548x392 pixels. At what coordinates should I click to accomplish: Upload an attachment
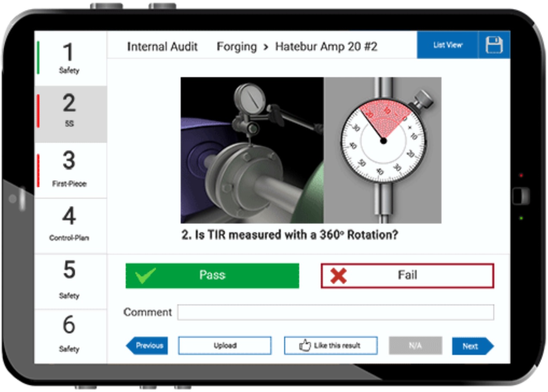click(225, 345)
